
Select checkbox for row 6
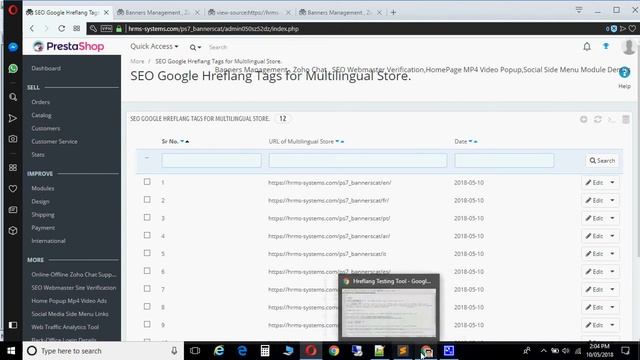click(x=147, y=271)
